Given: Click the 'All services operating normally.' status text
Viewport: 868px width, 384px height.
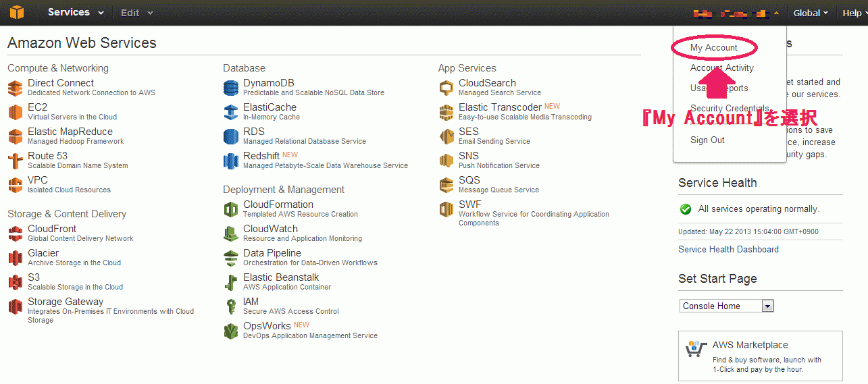Looking at the screenshot, I should [759, 209].
